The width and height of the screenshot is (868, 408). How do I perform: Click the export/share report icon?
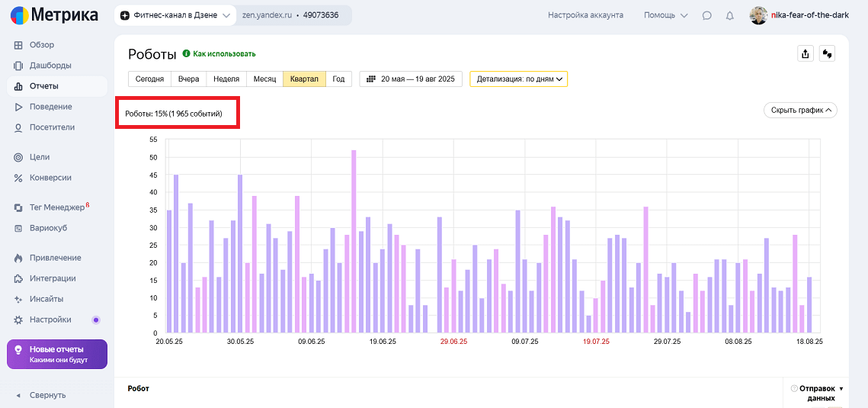tap(804, 53)
